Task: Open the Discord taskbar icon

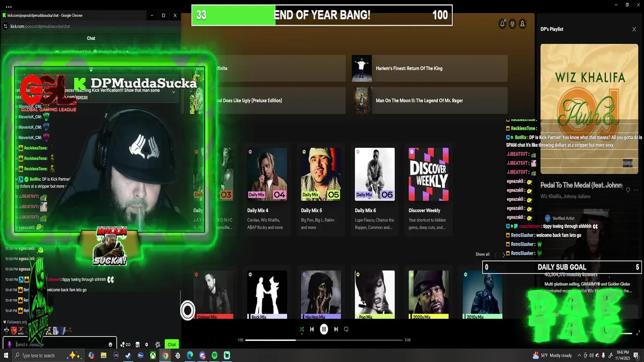Action: 202,355
